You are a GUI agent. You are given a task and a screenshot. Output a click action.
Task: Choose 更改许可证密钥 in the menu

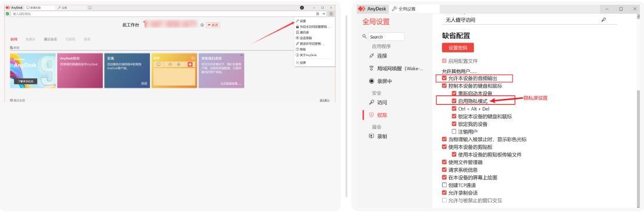point(314,44)
